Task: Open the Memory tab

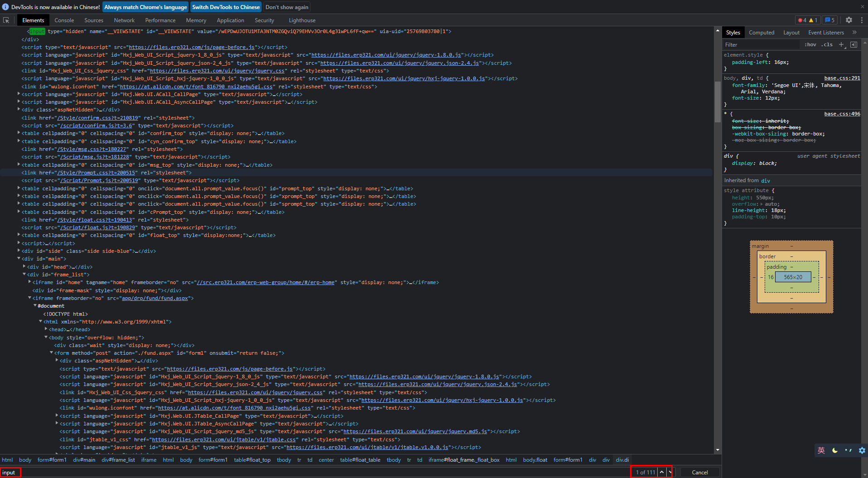Action: [x=196, y=20]
